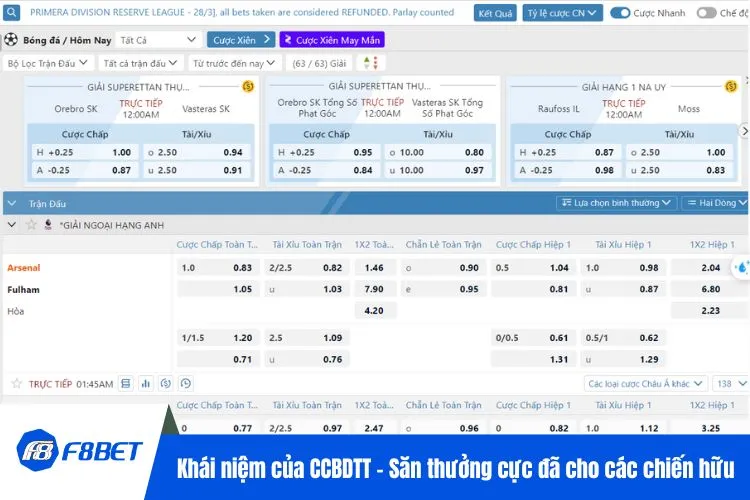The height and width of the screenshot is (500, 750).
Task: Click the Kết Quả button
Action: click(x=495, y=13)
